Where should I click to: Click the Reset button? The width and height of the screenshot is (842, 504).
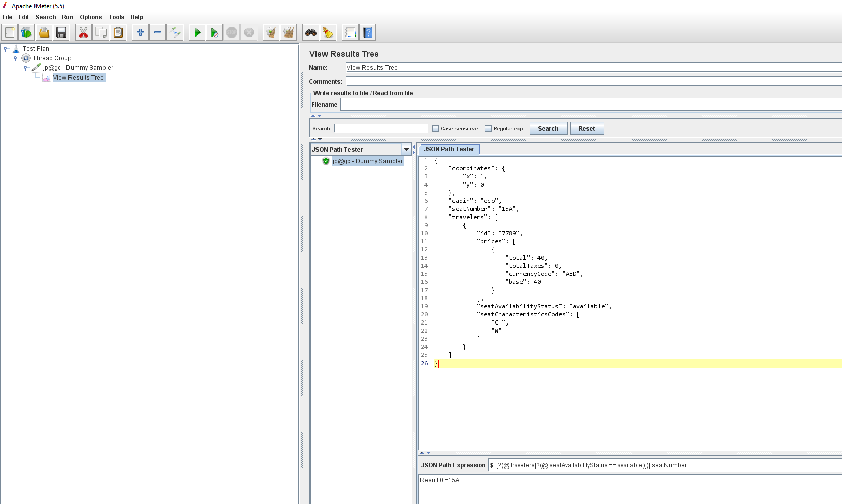pyautogui.click(x=587, y=129)
